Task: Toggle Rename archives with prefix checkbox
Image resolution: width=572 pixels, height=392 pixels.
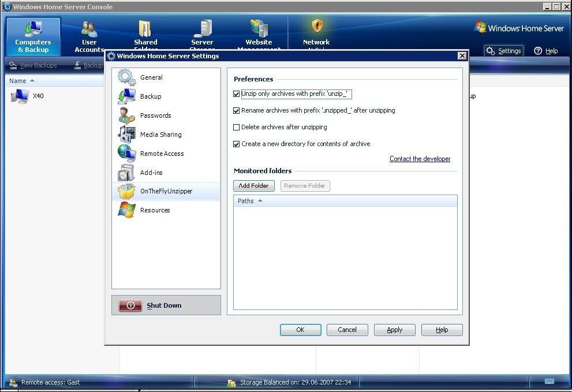Action: coord(237,111)
